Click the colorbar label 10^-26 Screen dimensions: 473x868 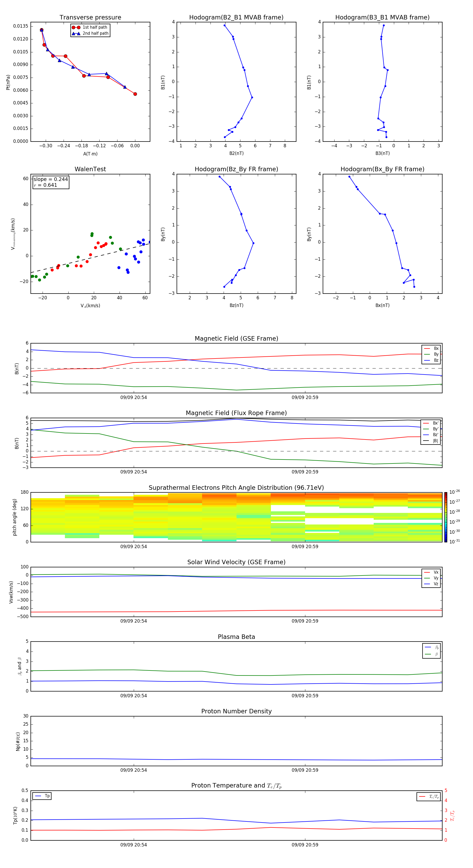455,492
